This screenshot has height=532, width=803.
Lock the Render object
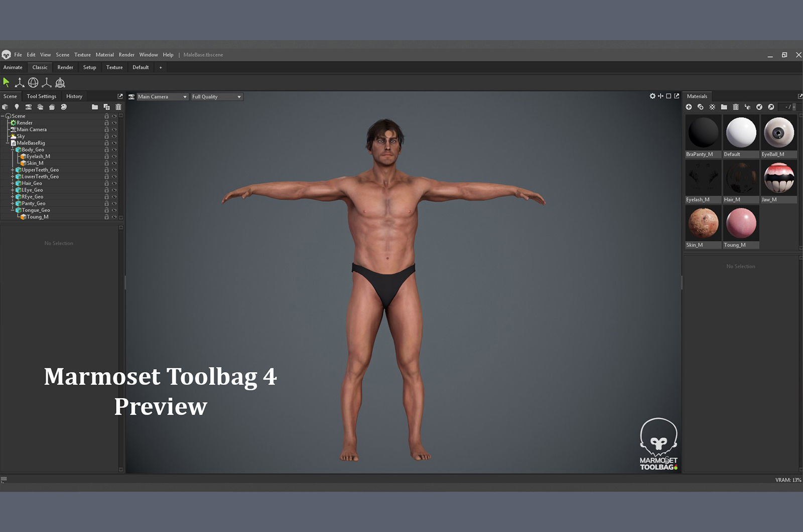[106, 122]
